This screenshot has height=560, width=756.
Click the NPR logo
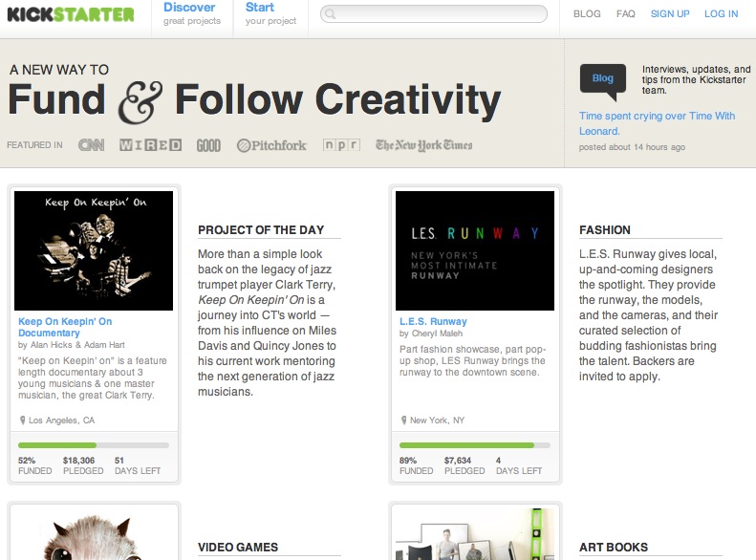click(x=341, y=145)
